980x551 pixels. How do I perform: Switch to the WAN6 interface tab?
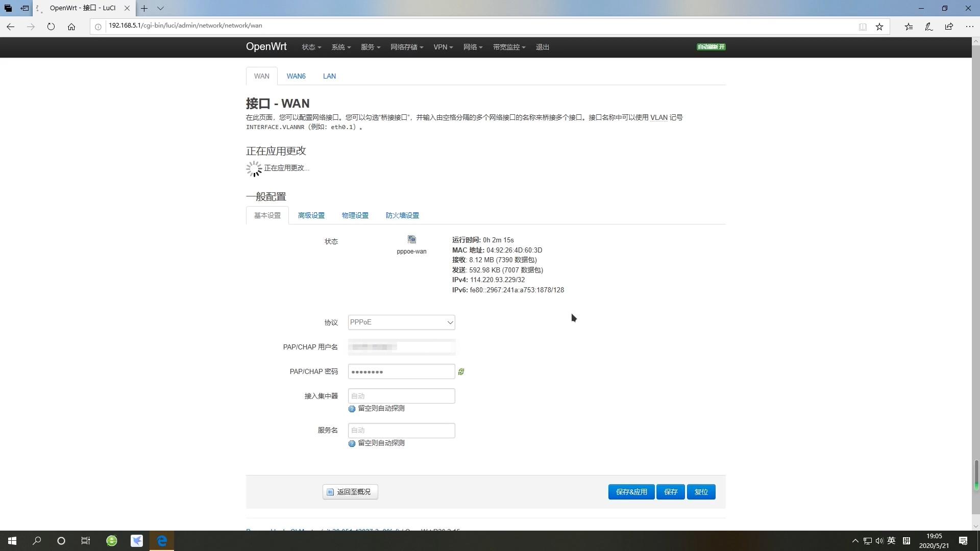296,76
